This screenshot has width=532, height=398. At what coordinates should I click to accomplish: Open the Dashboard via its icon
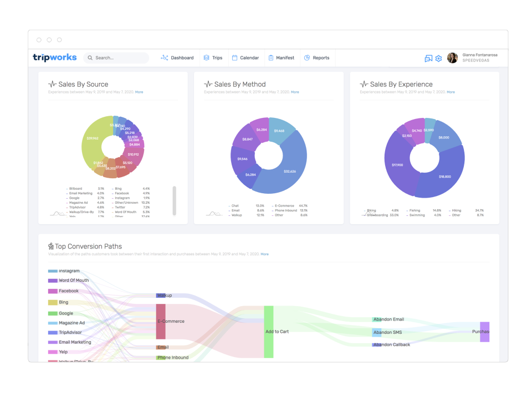pos(164,58)
